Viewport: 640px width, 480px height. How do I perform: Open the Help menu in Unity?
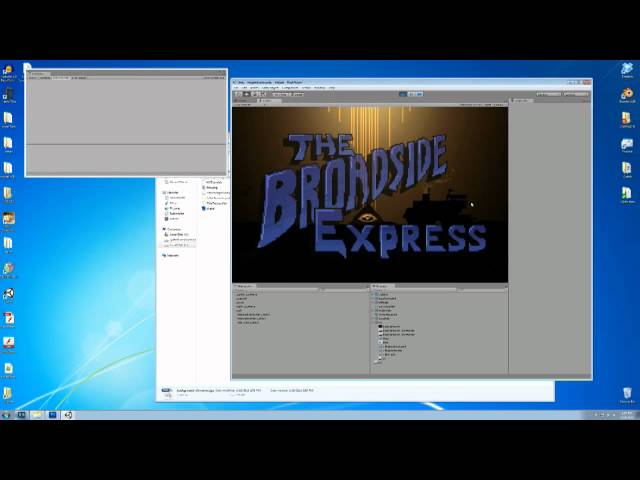[331, 88]
